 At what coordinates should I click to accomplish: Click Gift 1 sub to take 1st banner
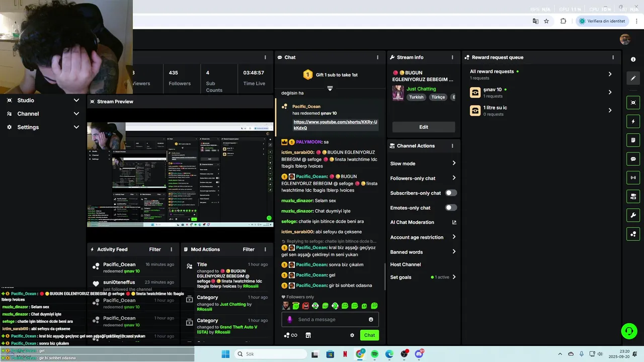tap(331, 75)
